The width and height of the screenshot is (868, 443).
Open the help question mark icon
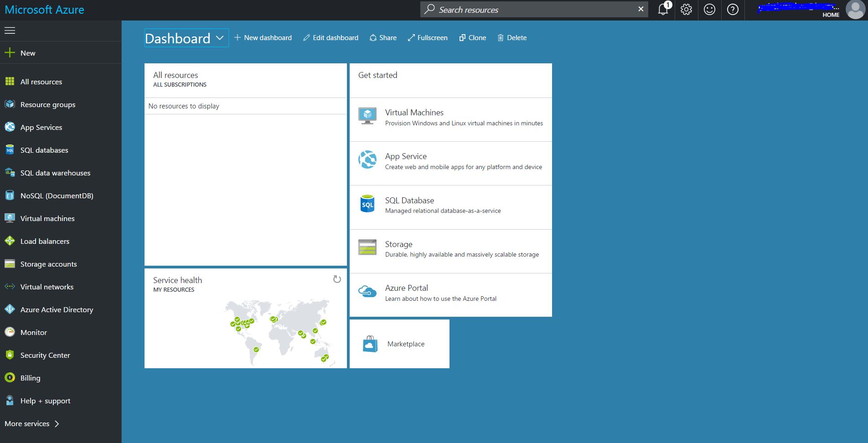(733, 9)
